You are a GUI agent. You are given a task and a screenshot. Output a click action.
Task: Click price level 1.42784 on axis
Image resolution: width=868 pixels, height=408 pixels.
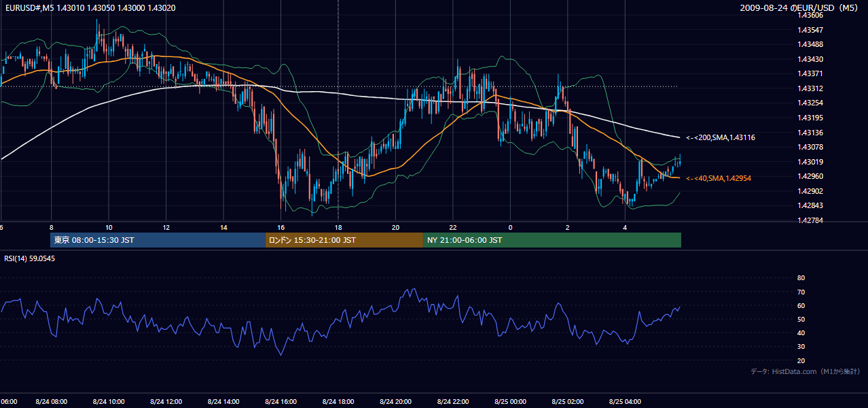[x=810, y=220]
